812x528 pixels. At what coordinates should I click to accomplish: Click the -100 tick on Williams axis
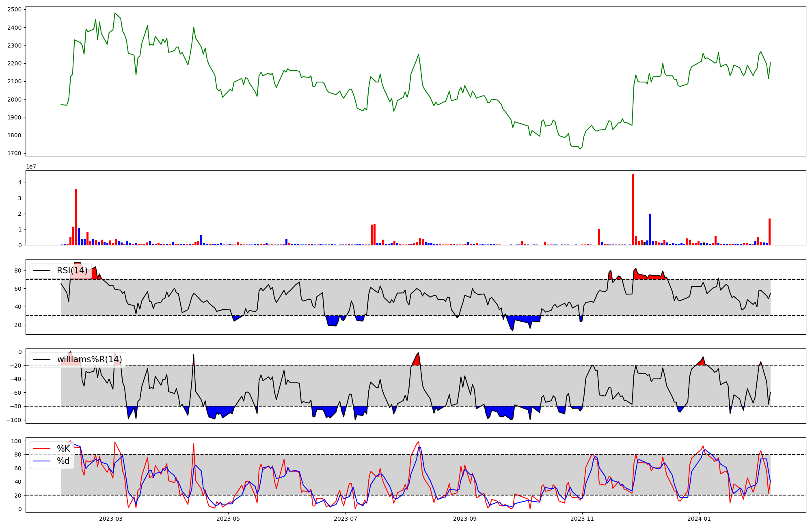click(14, 420)
